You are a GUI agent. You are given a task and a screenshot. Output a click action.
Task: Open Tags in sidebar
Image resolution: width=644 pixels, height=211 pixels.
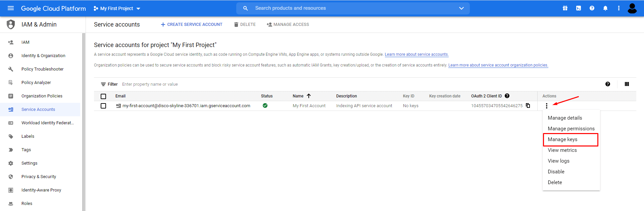click(40, 150)
